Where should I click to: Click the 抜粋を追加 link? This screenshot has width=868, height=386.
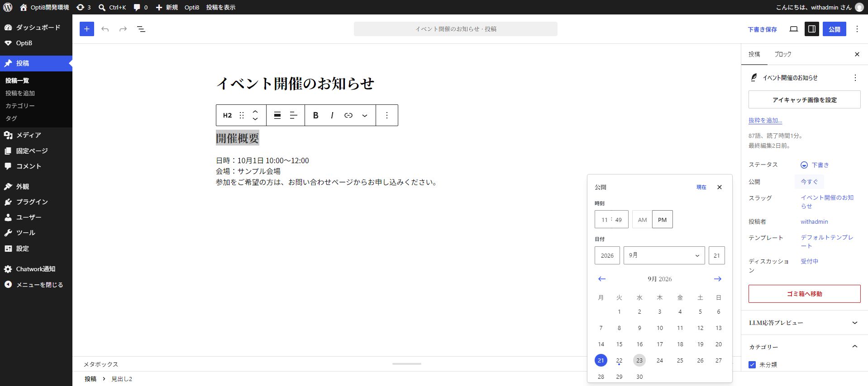(x=765, y=120)
